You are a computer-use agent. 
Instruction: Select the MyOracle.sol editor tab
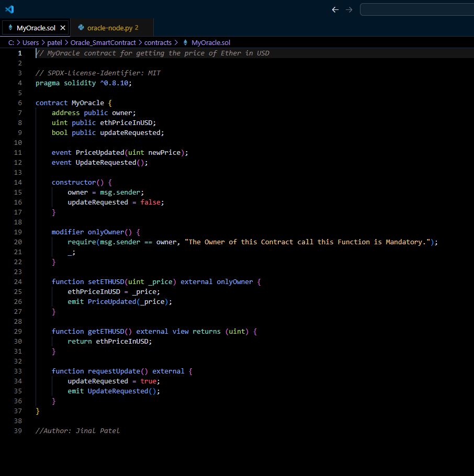(36, 28)
